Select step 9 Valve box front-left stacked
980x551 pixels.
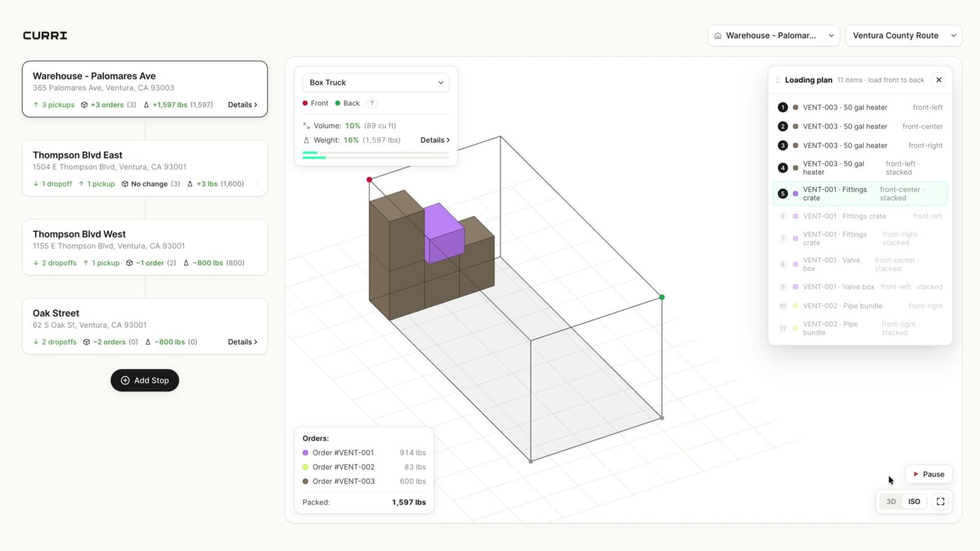click(860, 287)
